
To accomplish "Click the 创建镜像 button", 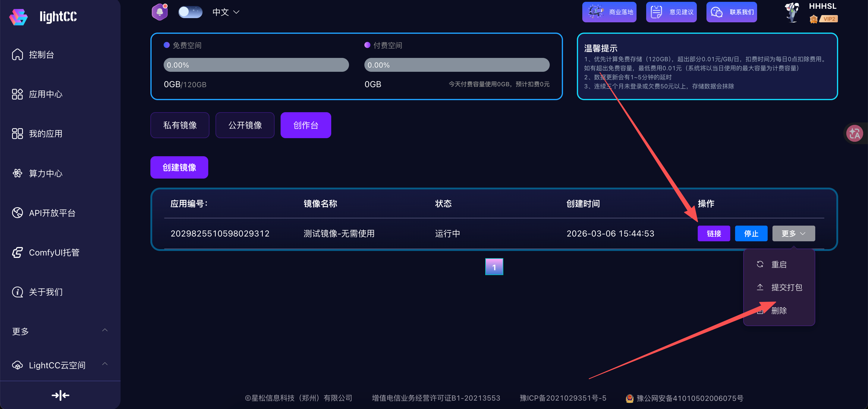I will pyautogui.click(x=179, y=167).
